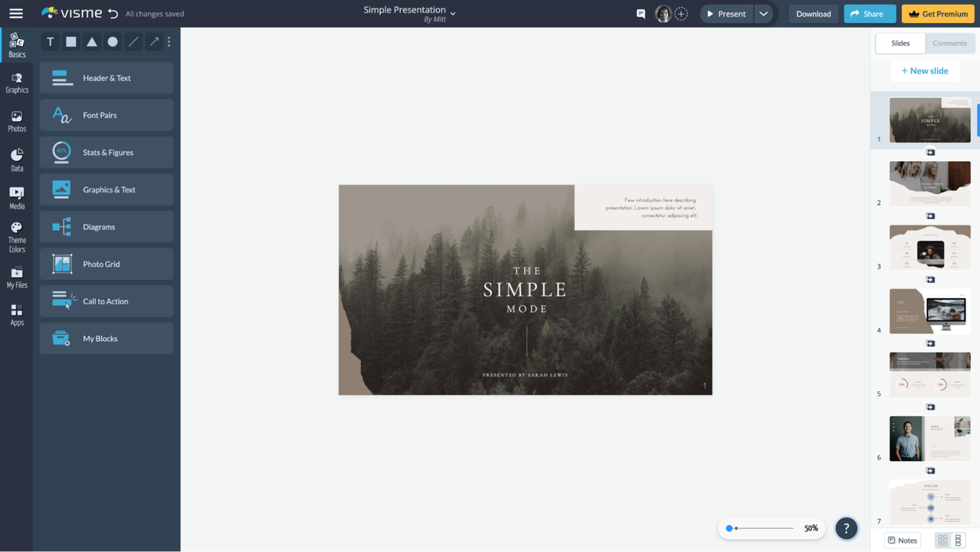Select slide 6 thumbnail
The height and width of the screenshot is (552, 980).
pyautogui.click(x=930, y=438)
